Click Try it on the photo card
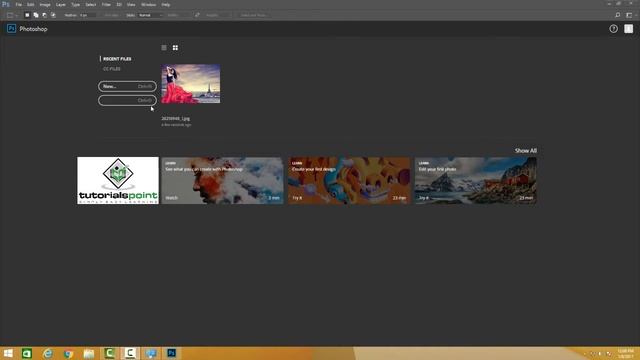This screenshot has width=640, height=360. click(x=424, y=198)
